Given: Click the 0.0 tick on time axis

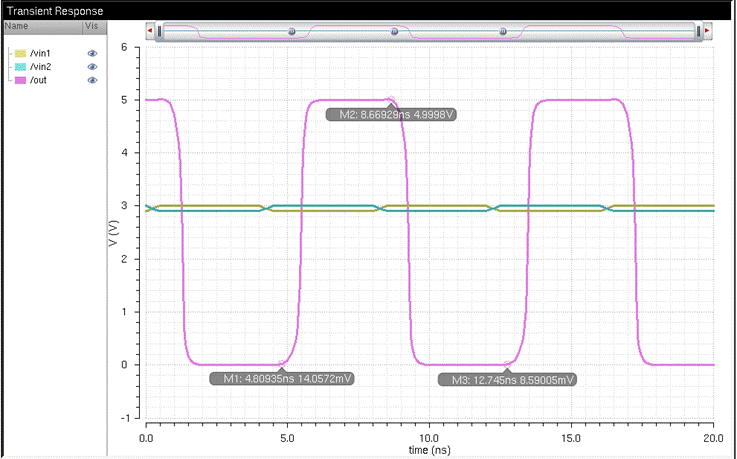Looking at the screenshot, I should 146,438.
